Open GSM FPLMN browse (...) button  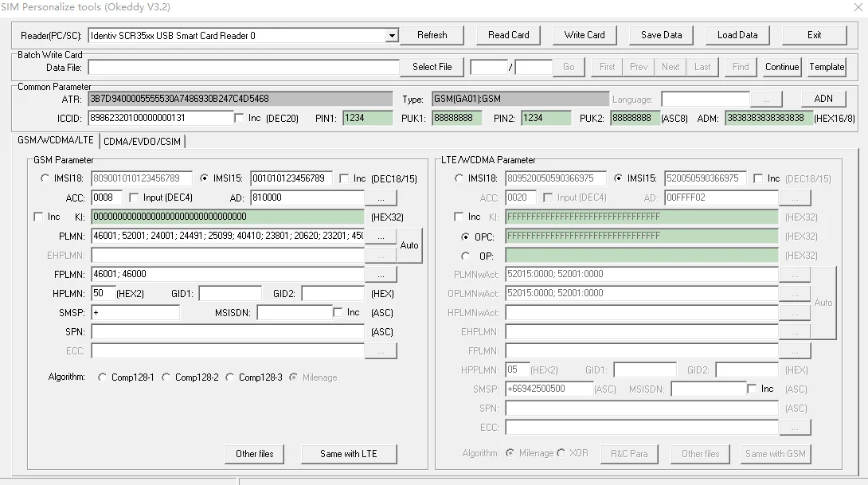tap(381, 275)
